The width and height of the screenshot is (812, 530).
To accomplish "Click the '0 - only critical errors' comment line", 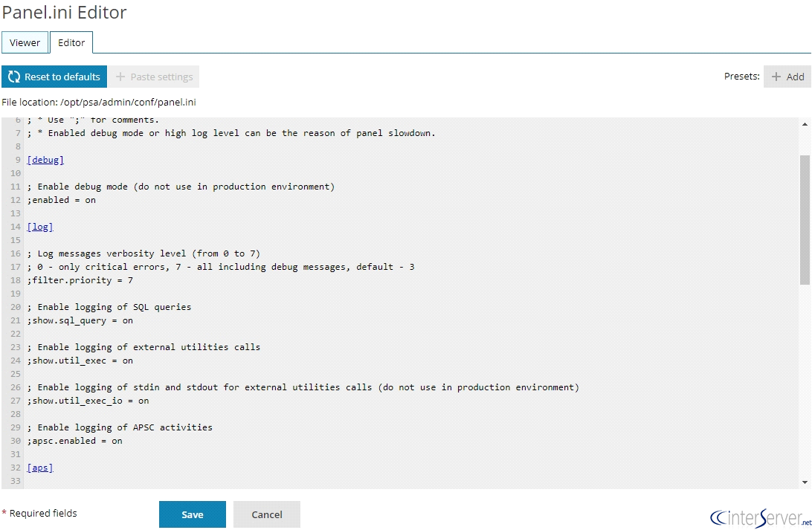I will pyautogui.click(x=221, y=267).
